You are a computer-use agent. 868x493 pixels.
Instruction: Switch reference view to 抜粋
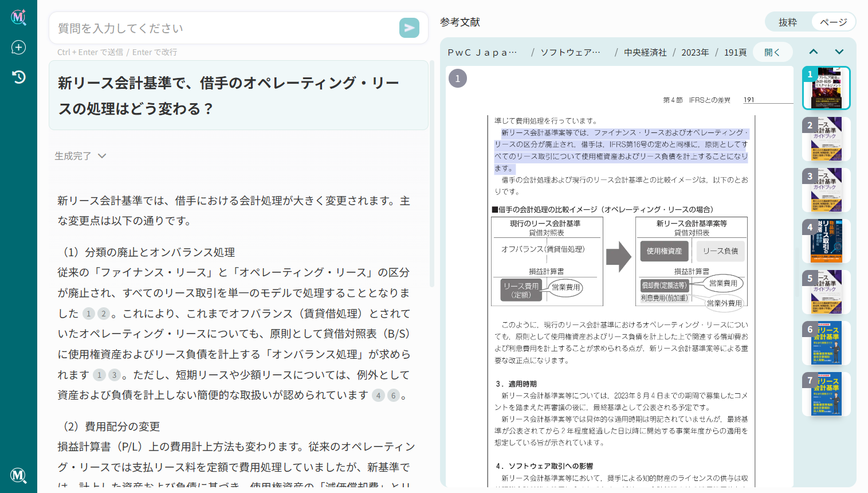[x=788, y=22]
